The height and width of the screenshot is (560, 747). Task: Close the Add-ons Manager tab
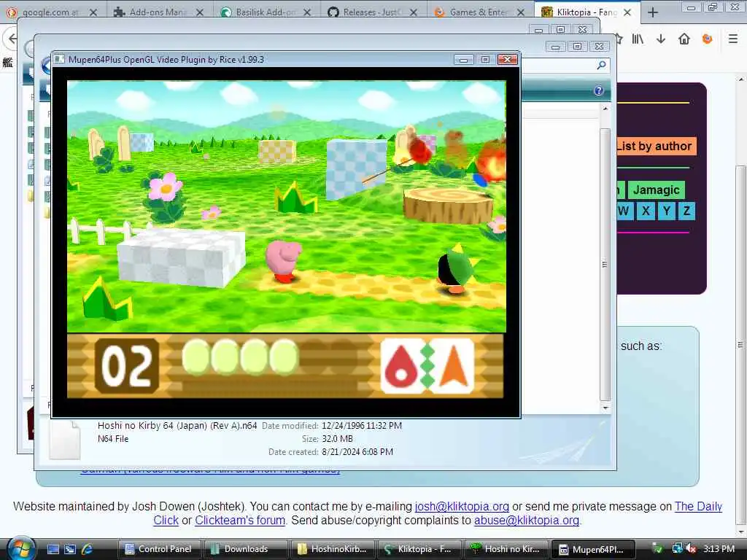point(200,12)
